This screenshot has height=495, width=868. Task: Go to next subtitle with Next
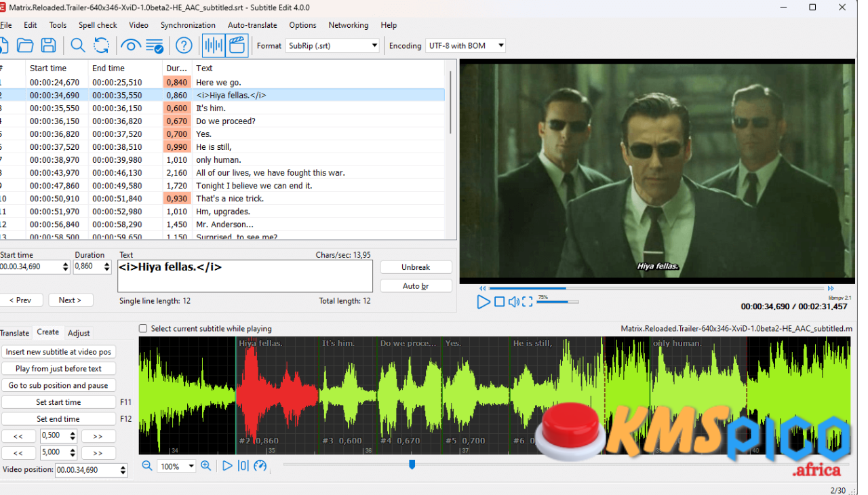pos(70,300)
